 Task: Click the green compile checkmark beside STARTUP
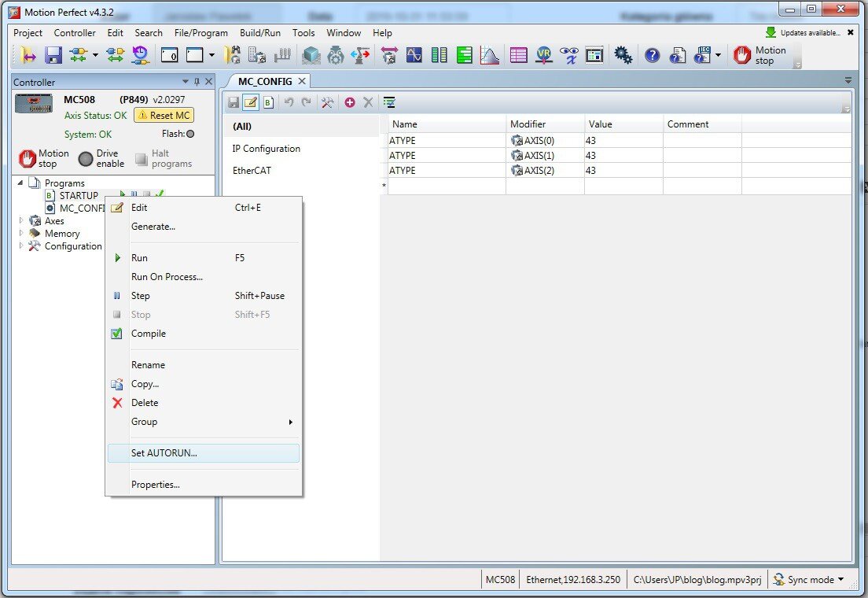point(160,194)
